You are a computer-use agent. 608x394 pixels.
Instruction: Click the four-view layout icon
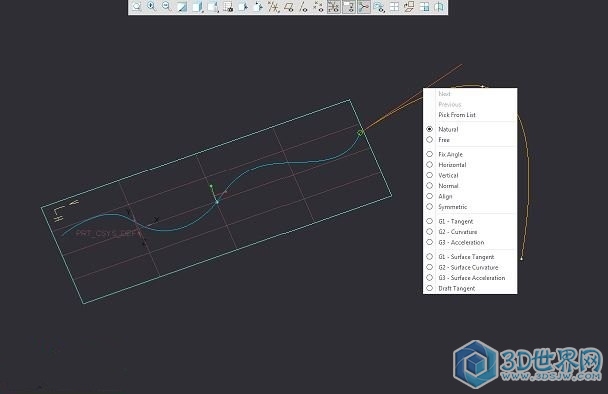tap(394, 7)
